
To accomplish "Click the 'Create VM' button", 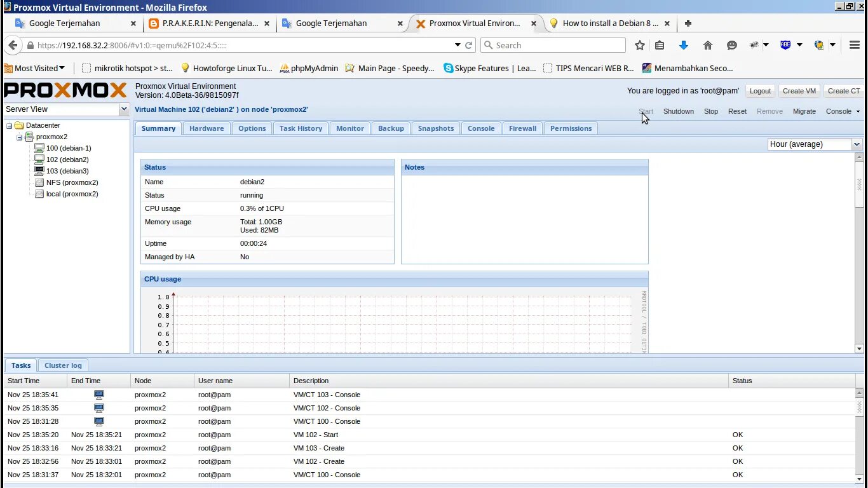I will point(799,91).
